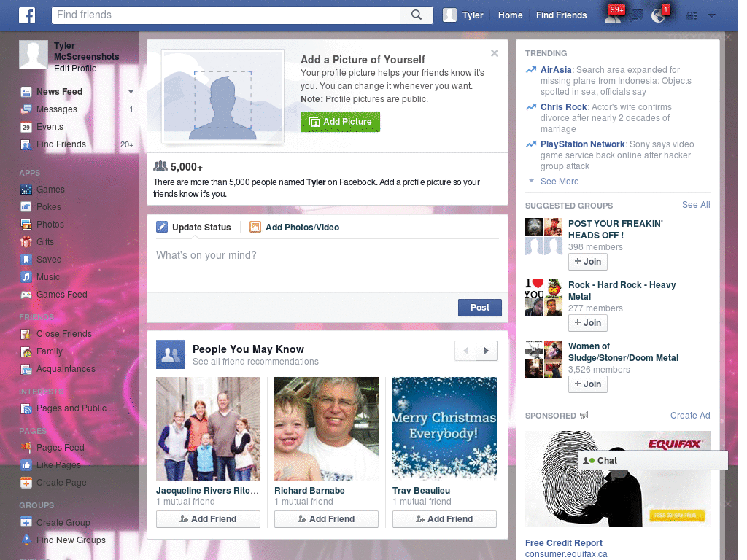Click the Find friends search field

click(227, 15)
